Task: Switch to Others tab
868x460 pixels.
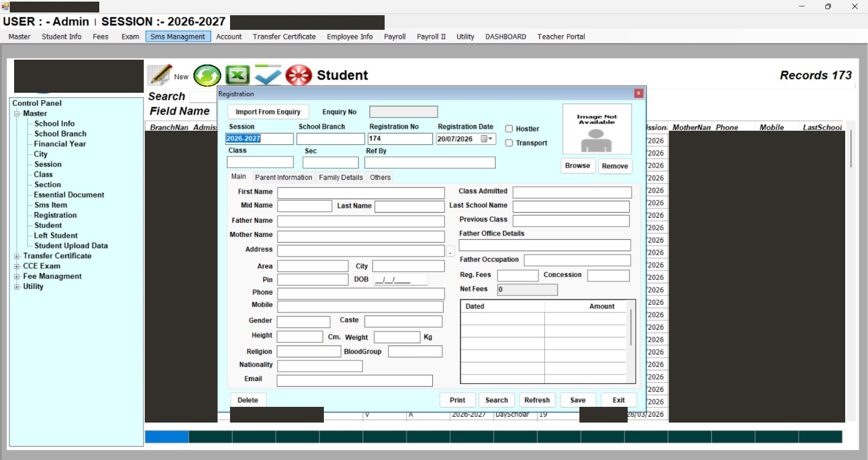Action: [380, 177]
